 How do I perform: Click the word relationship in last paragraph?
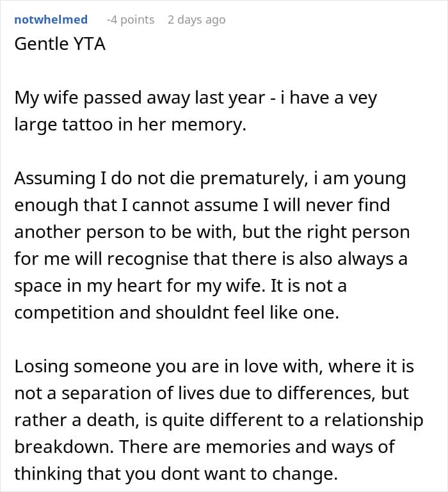tap(374, 420)
